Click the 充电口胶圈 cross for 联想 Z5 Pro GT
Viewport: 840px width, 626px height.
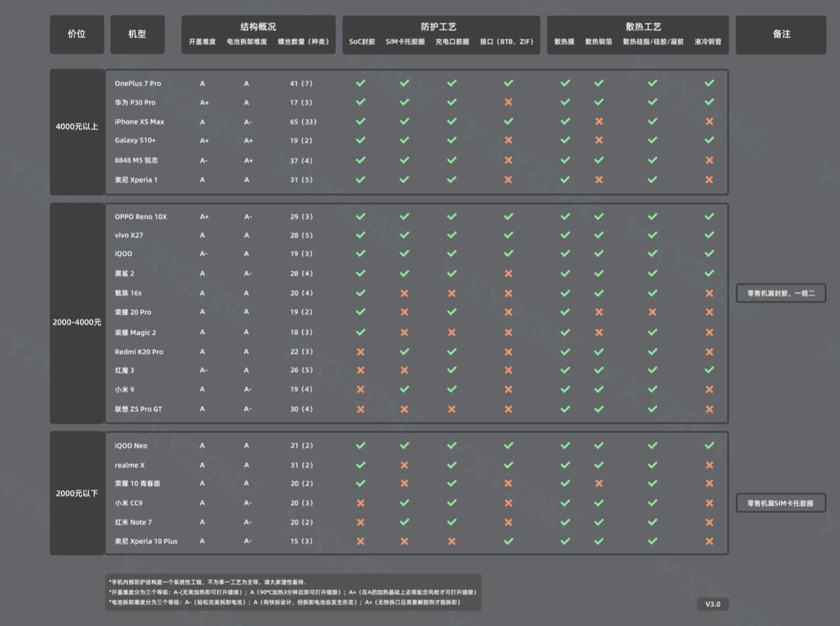coord(452,409)
